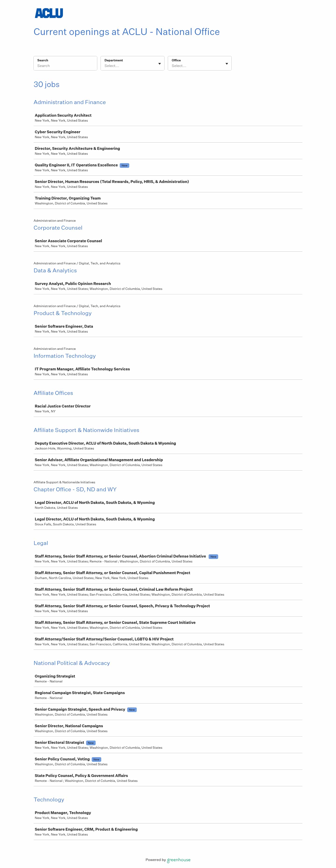Click the greenhouse logo in footer
The width and height of the screenshot is (336, 868).
pos(178,860)
